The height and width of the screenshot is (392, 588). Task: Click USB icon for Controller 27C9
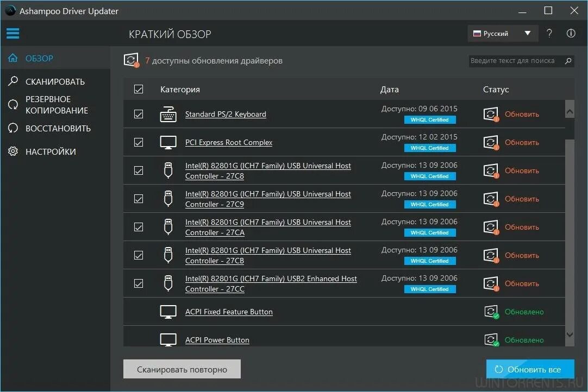coord(168,199)
